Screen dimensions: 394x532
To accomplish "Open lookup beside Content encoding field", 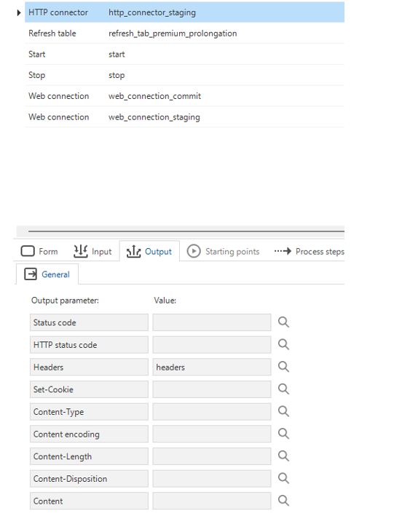I will 283,434.
